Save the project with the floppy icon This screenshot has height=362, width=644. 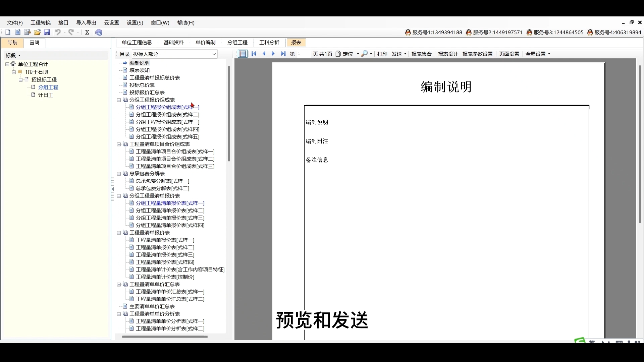point(47,32)
